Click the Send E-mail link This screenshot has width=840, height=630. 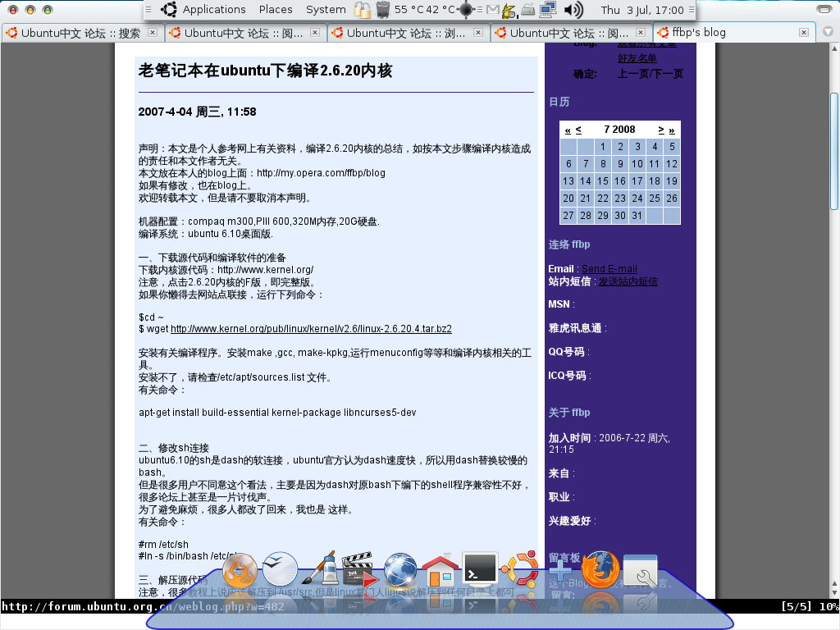pyautogui.click(x=609, y=269)
